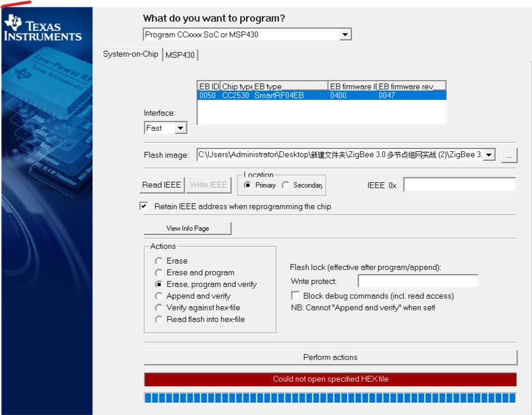Viewport: 532px width, 415px height.
Task: Select the Erase action
Action: pyautogui.click(x=158, y=261)
